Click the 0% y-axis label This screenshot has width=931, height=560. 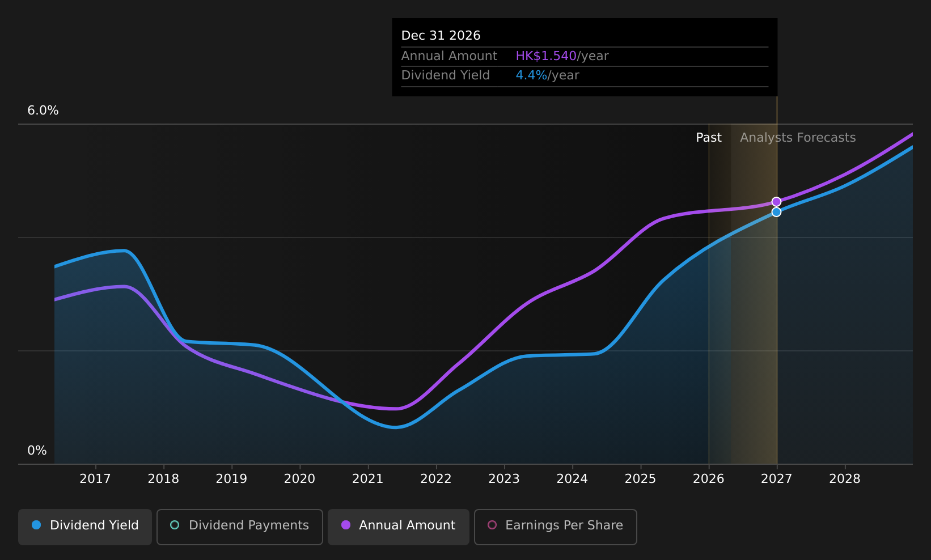37,451
